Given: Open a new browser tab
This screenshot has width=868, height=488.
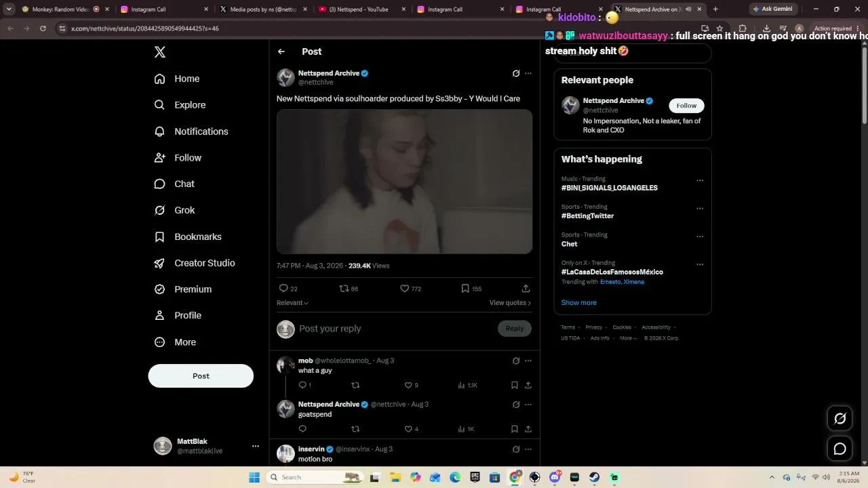Looking at the screenshot, I should (x=715, y=9).
